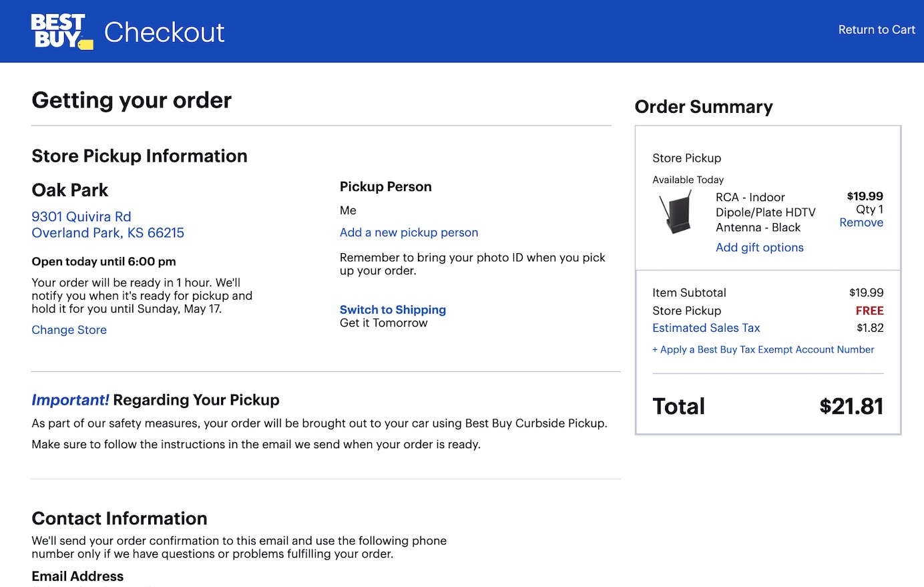Add a new pickup person
924x587 pixels.
click(409, 232)
